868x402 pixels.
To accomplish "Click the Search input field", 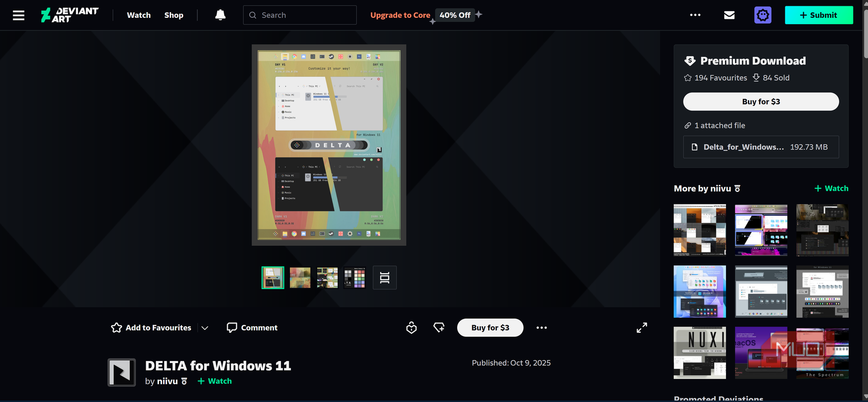I will 300,15.
